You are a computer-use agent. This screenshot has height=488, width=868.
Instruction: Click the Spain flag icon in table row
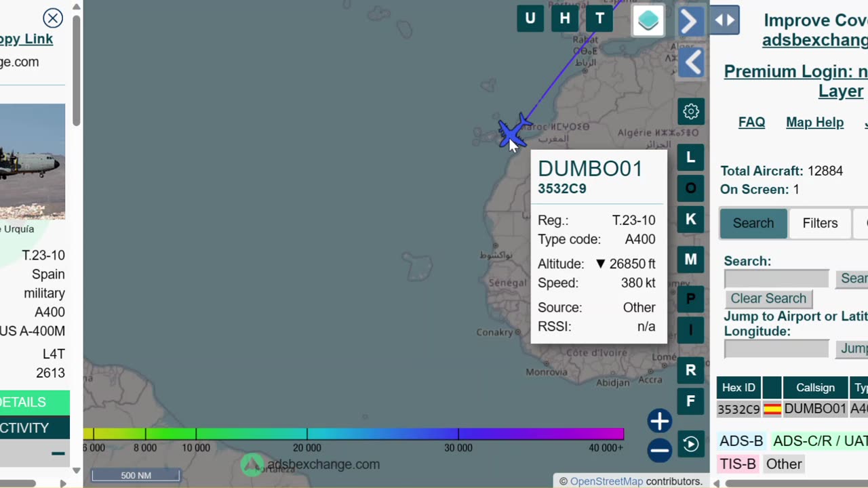click(x=772, y=409)
